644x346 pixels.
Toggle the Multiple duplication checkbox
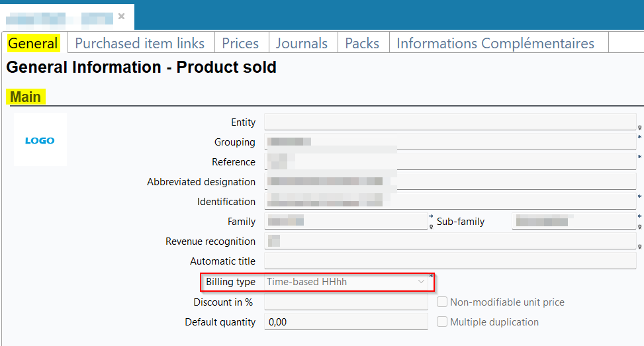click(443, 322)
